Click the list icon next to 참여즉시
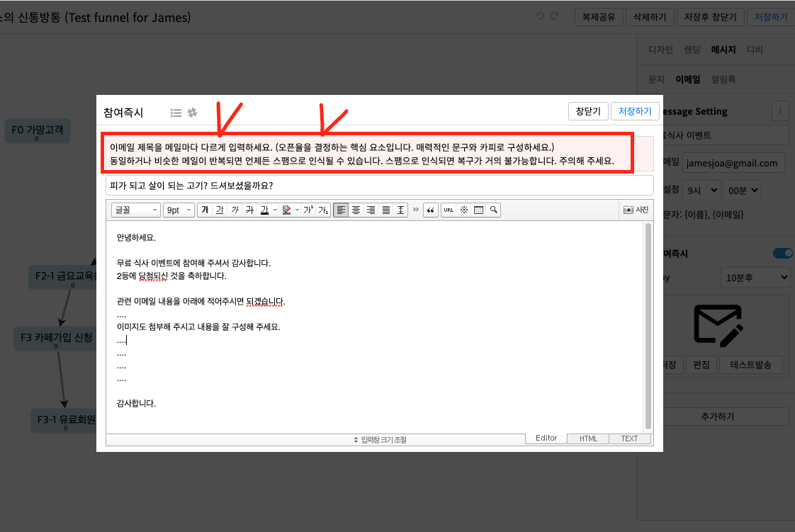The height and width of the screenshot is (532, 795). 176,113
